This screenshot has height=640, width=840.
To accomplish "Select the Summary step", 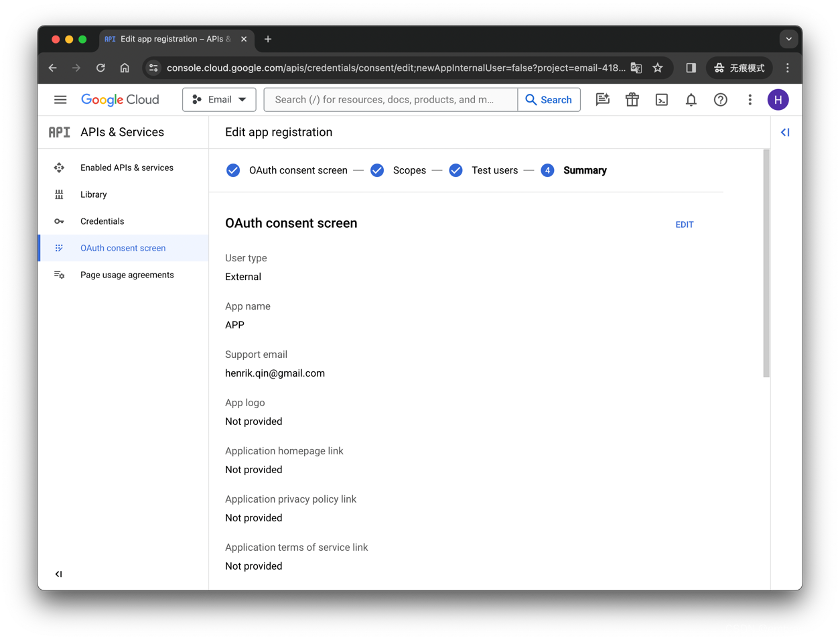I will point(573,170).
